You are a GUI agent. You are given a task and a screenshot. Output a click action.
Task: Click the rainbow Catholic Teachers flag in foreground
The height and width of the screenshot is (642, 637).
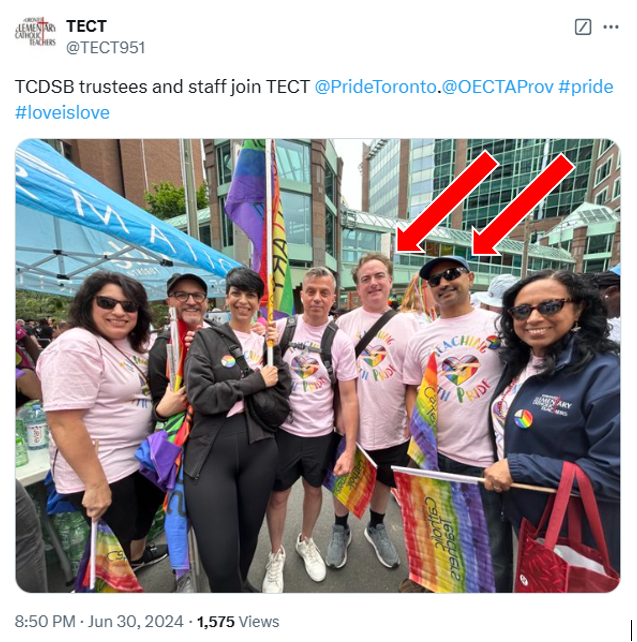[x=442, y=528]
